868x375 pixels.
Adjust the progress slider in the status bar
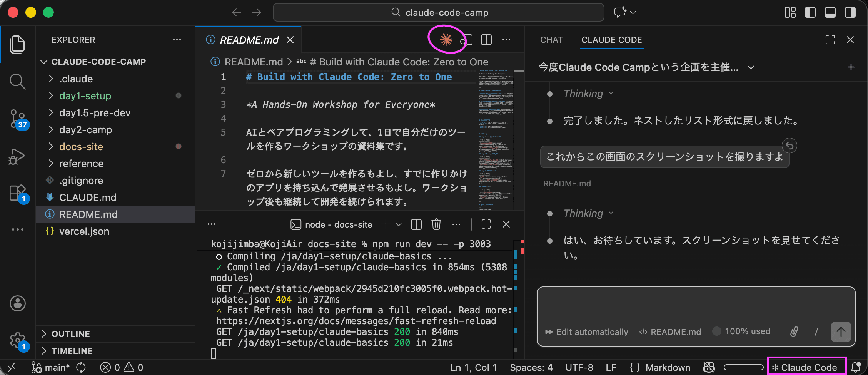coord(744,367)
